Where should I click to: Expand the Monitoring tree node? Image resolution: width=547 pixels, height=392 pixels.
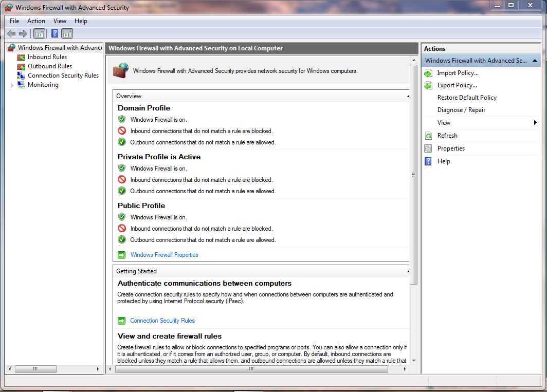12,85
